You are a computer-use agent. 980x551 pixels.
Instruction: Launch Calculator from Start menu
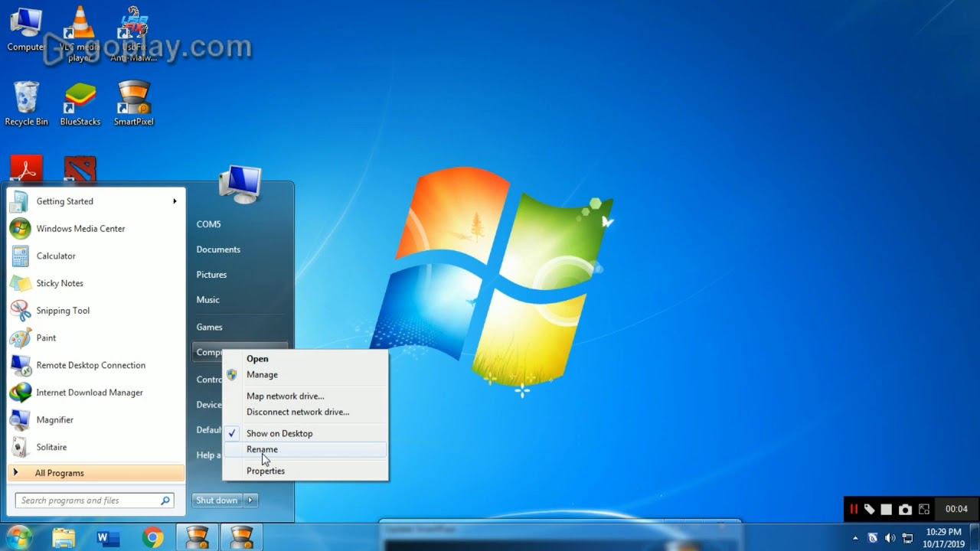(x=96, y=256)
